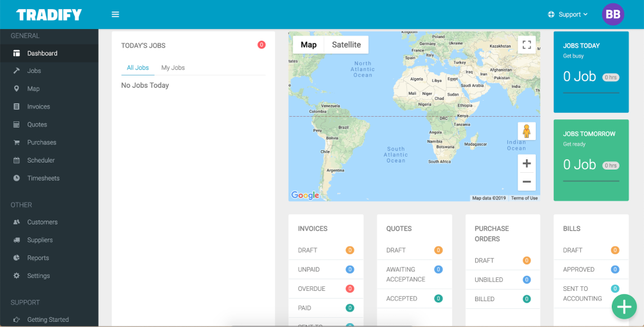Click the Settings gear icon

click(x=17, y=275)
